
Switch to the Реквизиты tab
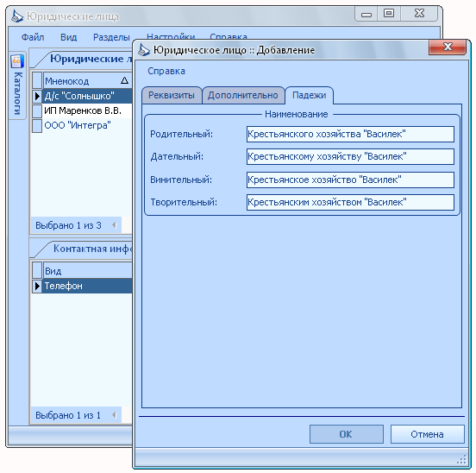(x=172, y=96)
